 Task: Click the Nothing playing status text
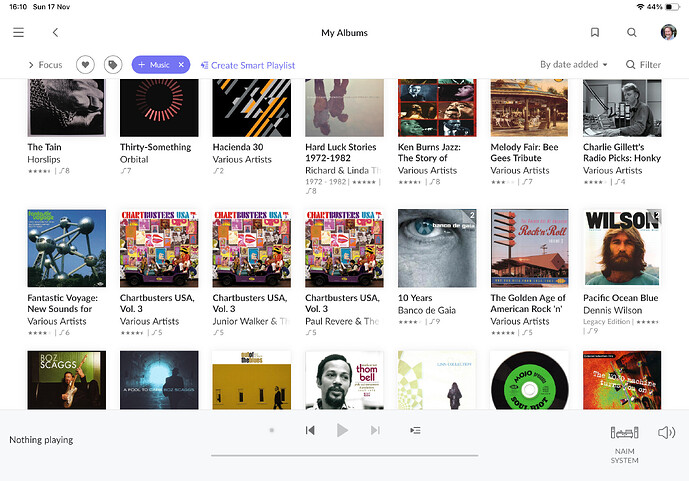point(41,440)
